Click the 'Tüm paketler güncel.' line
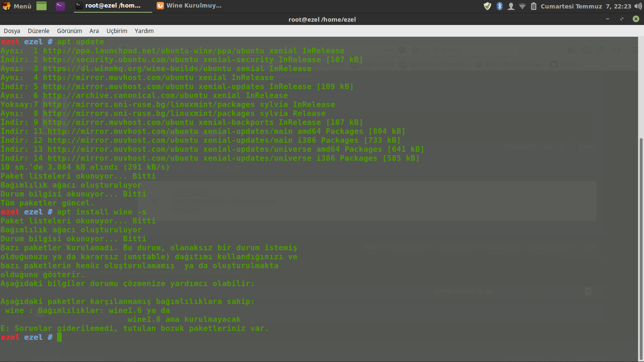Image resolution: width=644 pixels, height=362 pixels. coord(48,203)
